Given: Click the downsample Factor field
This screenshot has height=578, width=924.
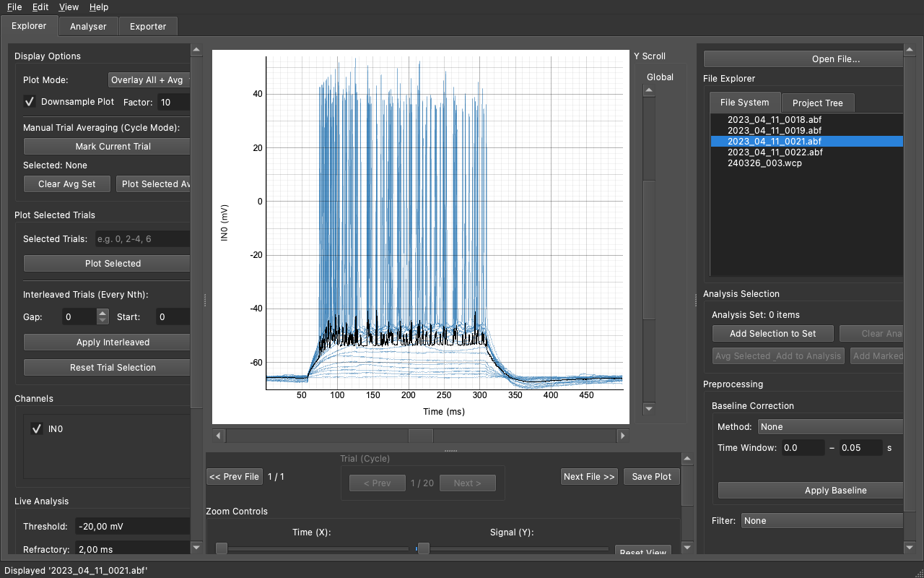Looking at the screenshot, I should point(174,102).
